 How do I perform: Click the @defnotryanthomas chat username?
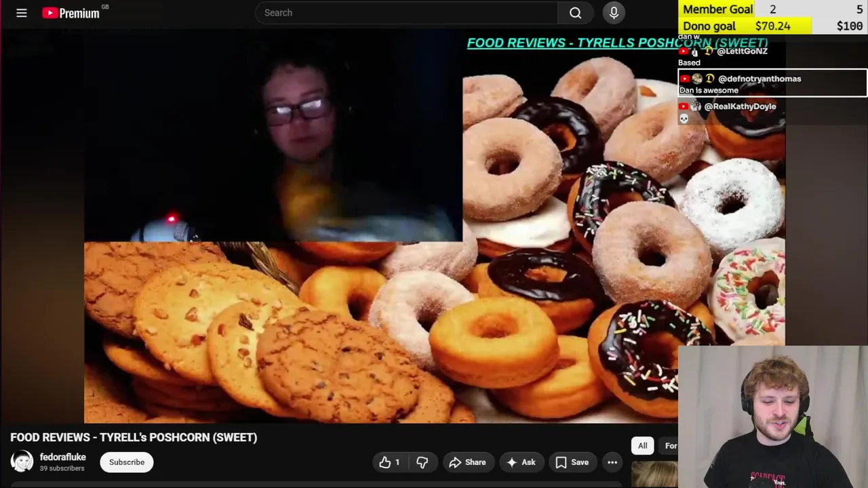[759, 79]
